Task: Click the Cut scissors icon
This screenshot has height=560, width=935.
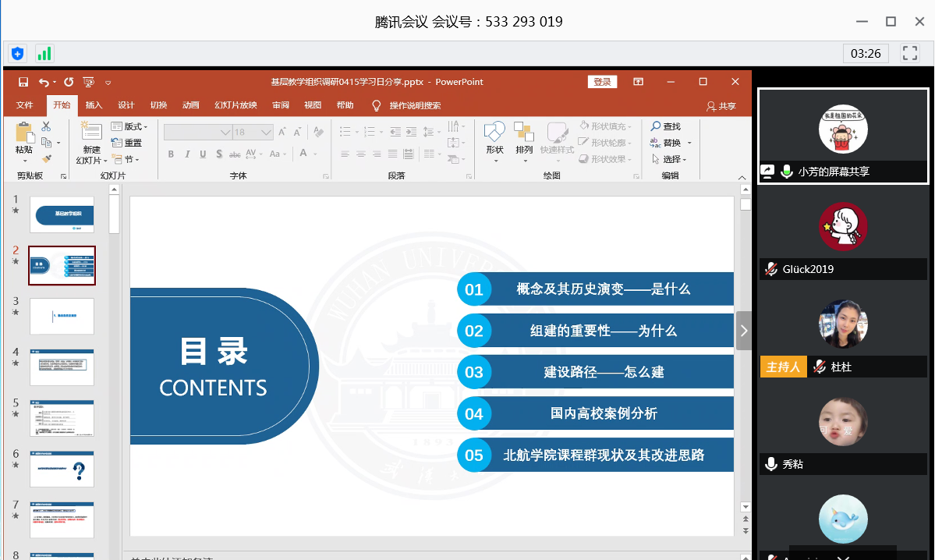Action: 46,126
